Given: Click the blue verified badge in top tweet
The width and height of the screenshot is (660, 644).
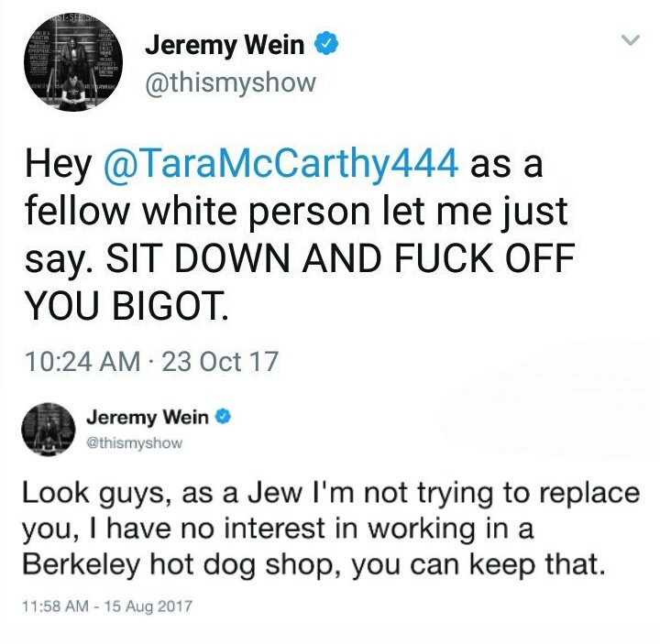Looking at the screenshot, I should coord(327,43).
